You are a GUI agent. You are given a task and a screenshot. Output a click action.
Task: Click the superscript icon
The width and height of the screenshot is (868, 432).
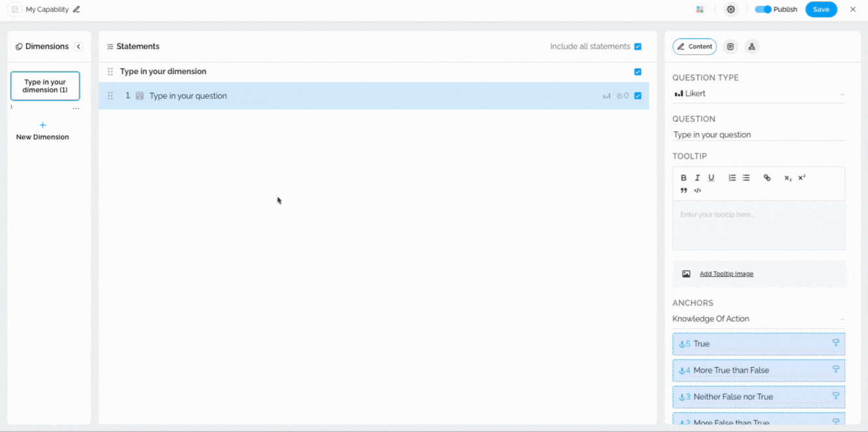tap(802, 178)
